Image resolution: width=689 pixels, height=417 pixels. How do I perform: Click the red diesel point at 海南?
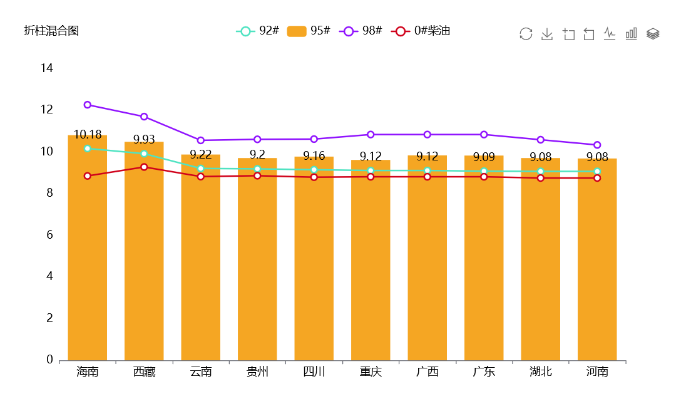click(87, 176)
